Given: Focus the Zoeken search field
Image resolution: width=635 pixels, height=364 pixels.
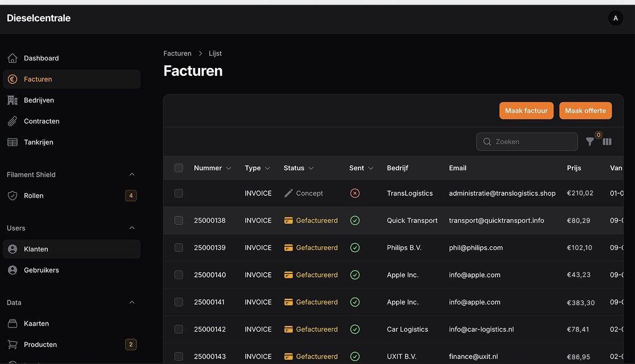Looking at the screenshot, I should point(527,142).
